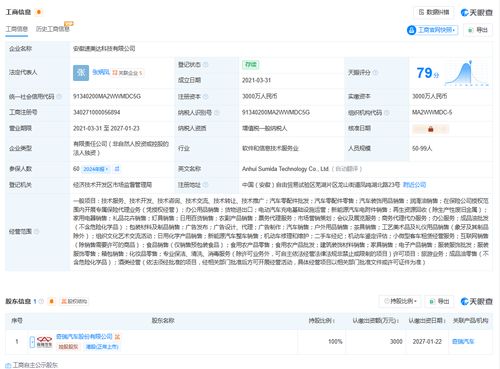Open 奇瑞汽车 related product link
This screenshot has width=500, height=369.
(463, 342)
